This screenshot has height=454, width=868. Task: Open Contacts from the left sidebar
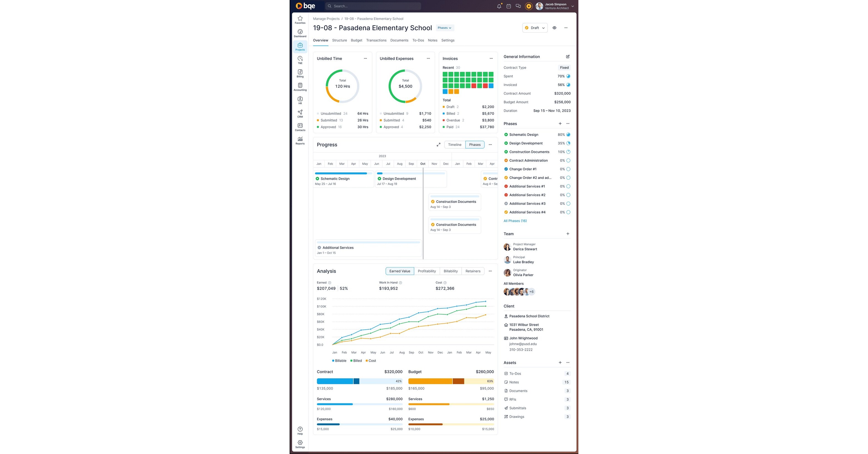pos(300,128)
